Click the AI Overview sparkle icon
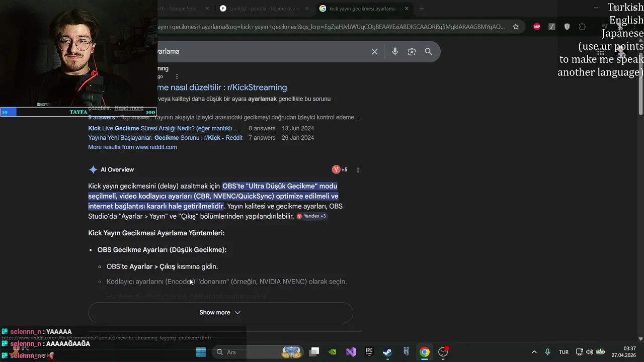 93,170
